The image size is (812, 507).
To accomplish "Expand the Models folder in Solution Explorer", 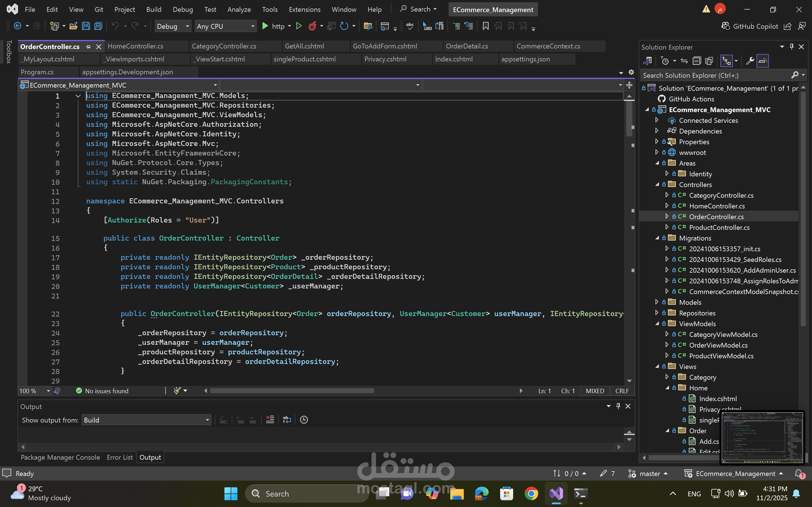I will click(x=657, y=302).
